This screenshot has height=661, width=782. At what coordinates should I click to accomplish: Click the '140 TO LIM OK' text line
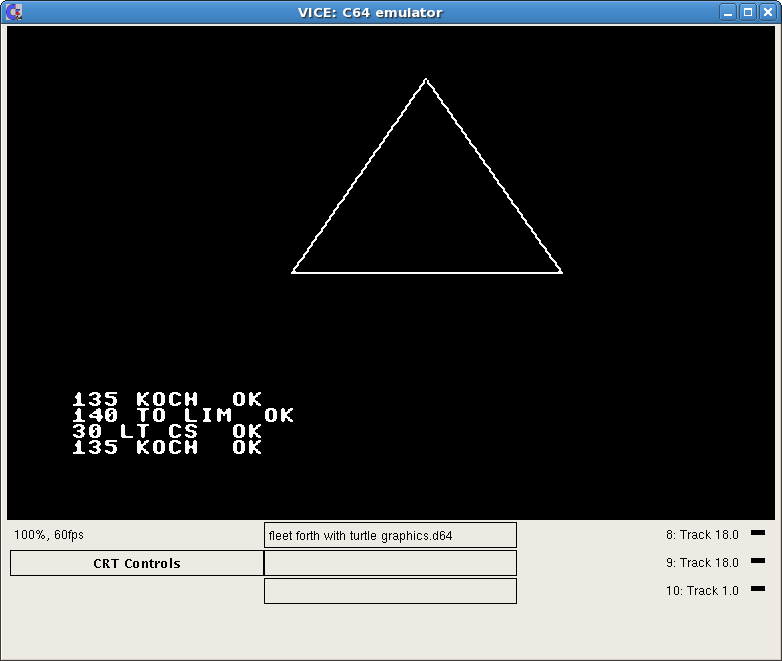point(183,415)
